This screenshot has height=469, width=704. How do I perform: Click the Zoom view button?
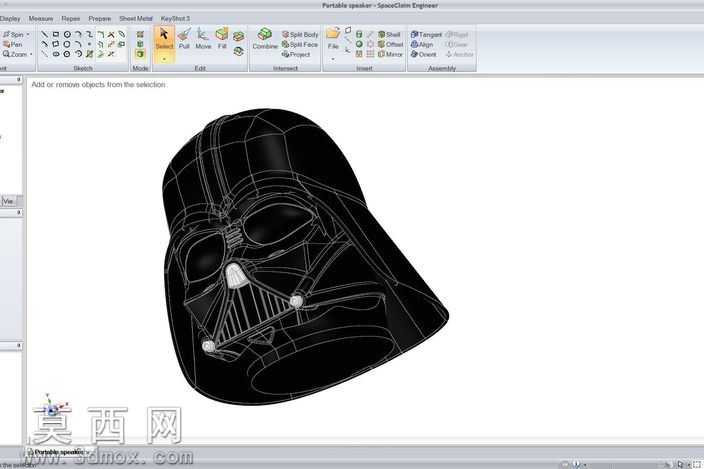(15, 54)
